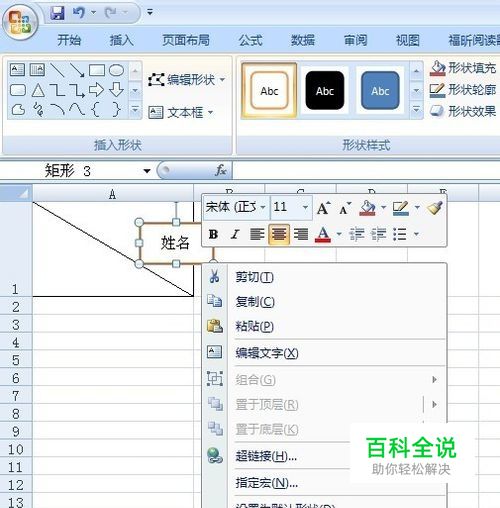500x508 pixels.
Task: Increase indent in mini toolbar
Action: (x=379, y=234)
